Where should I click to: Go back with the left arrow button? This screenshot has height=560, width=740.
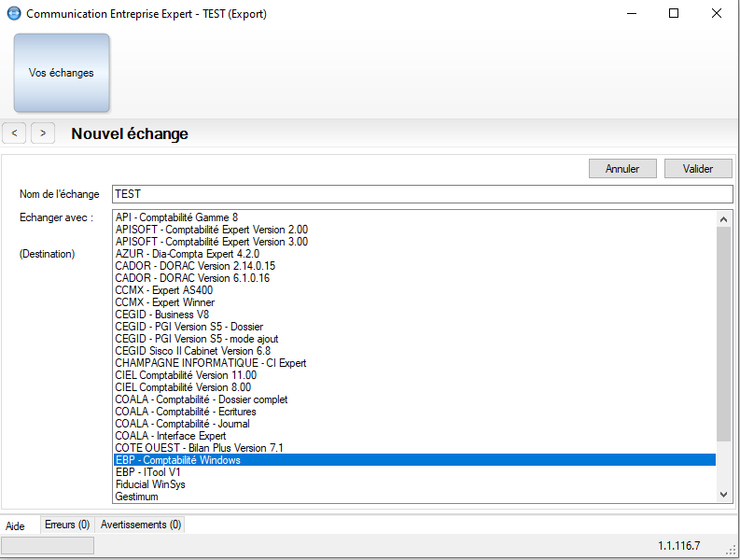(x=14, y=133)
